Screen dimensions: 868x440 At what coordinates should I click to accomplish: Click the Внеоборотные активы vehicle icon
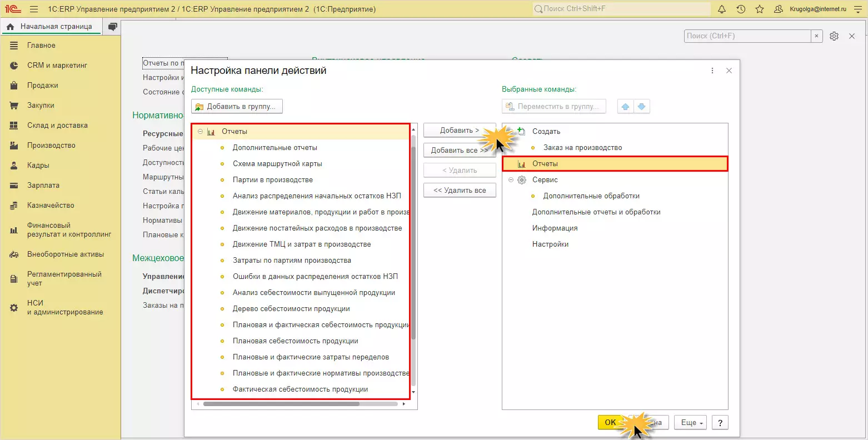tap(14, 254)
